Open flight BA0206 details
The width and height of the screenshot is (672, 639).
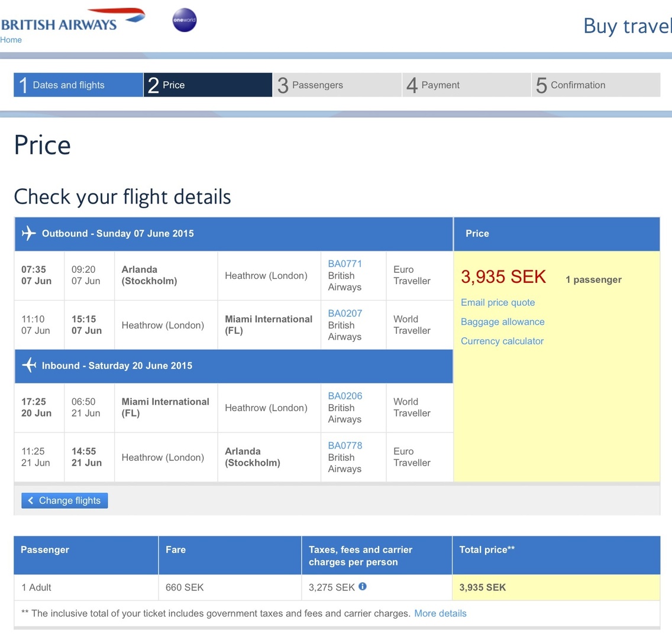(x=345, y=396)
